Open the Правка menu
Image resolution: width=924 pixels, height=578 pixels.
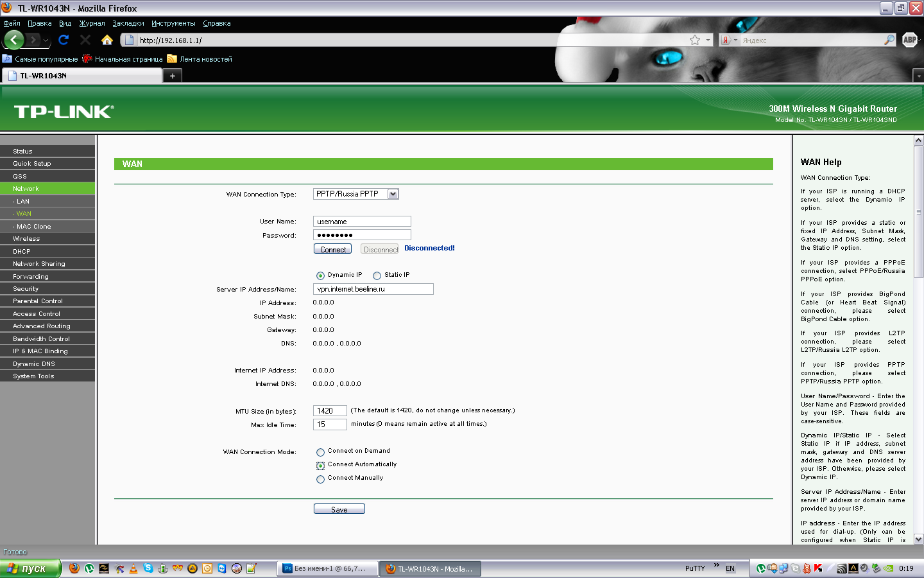click(x=39, y=23)
